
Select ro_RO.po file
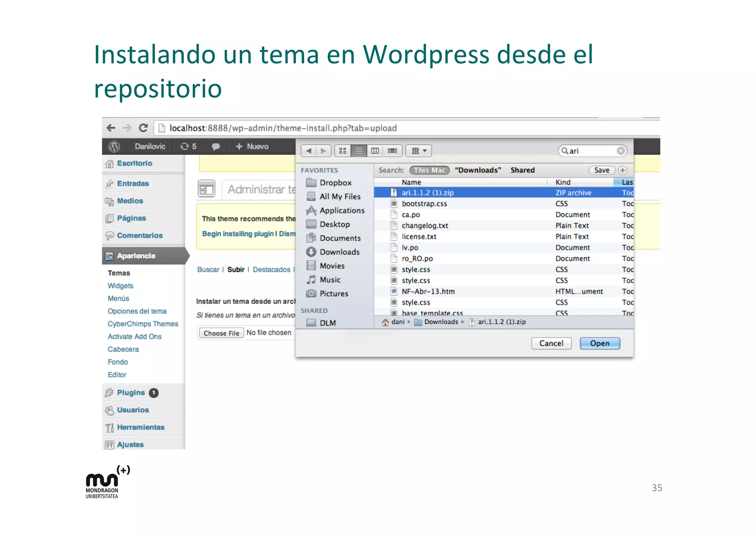click(504, 259)
